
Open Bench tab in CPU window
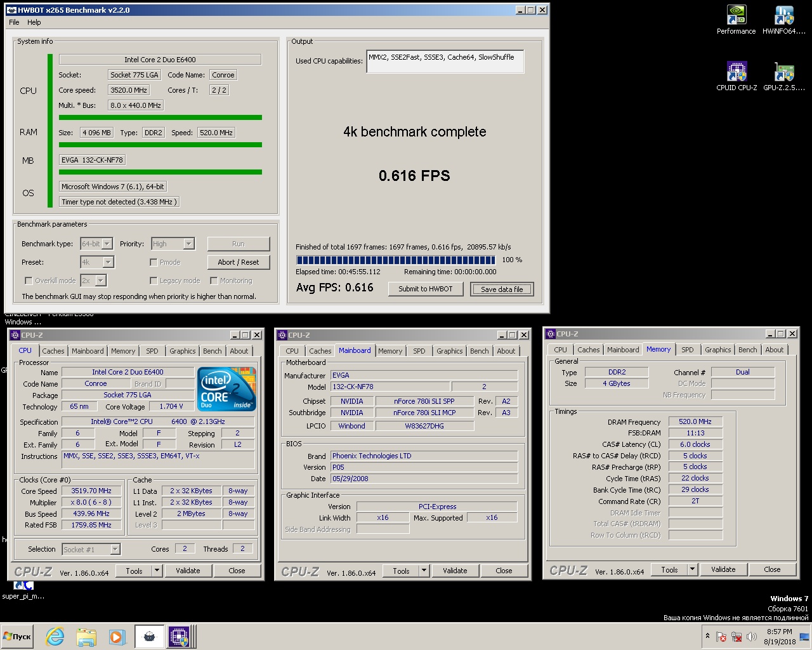[213, 351]
